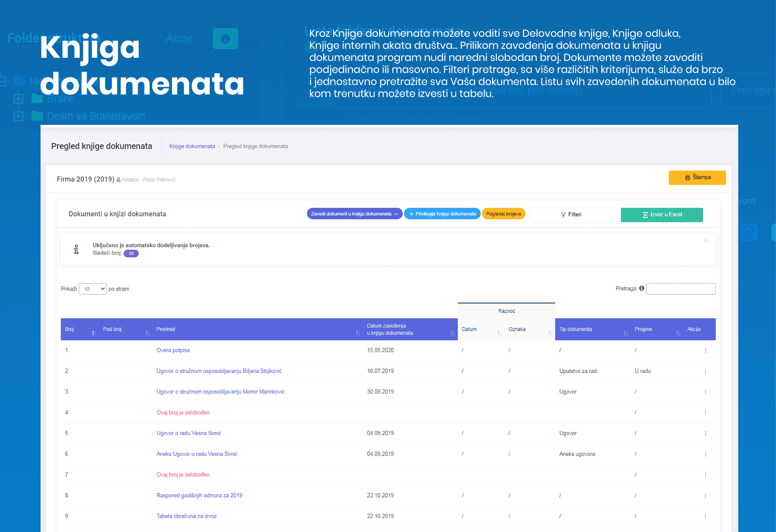Open Zavedi dokument u knjigu dokumenata dropdown
This screenshot has height=532, width=776.
[354, 214]
